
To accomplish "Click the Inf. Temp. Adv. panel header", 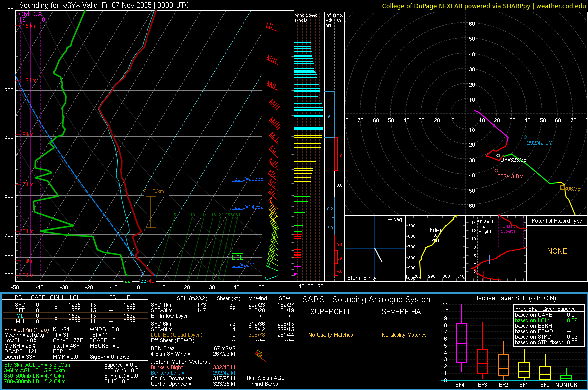I will [x=333, y=20].
